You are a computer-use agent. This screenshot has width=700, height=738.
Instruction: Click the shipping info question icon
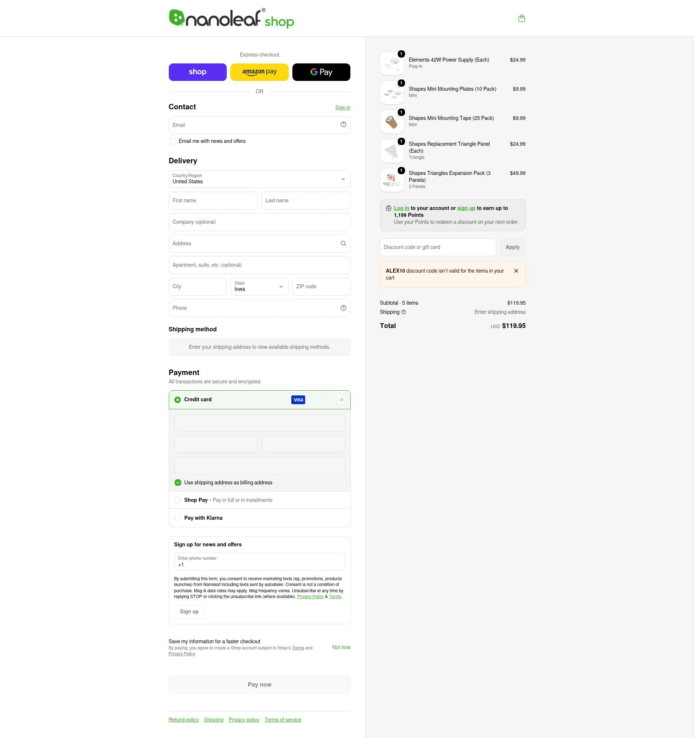[x=407, y=315]
